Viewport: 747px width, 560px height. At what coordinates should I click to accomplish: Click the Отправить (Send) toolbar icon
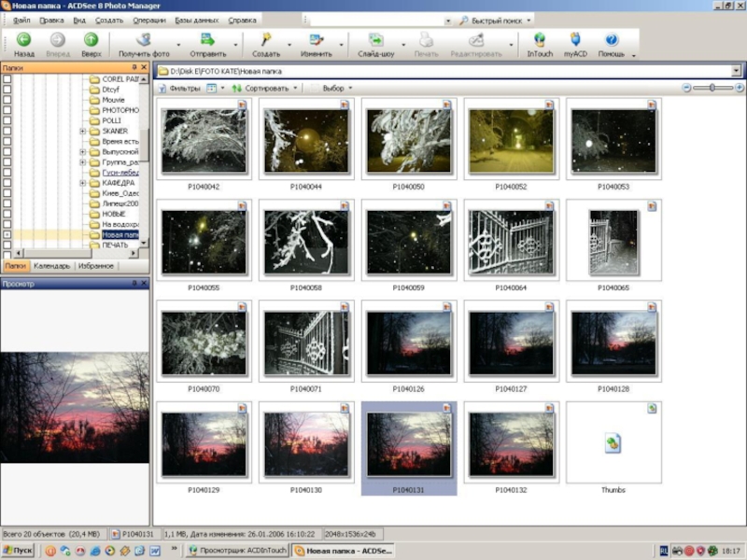pyautogui.click(x=207, y=40)
